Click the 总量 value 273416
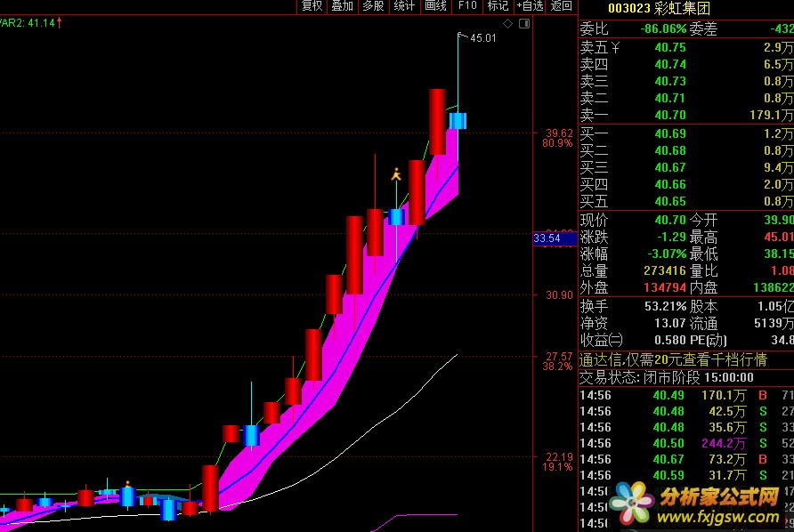This screenshot has height=532, width=794. pos(665,270)
